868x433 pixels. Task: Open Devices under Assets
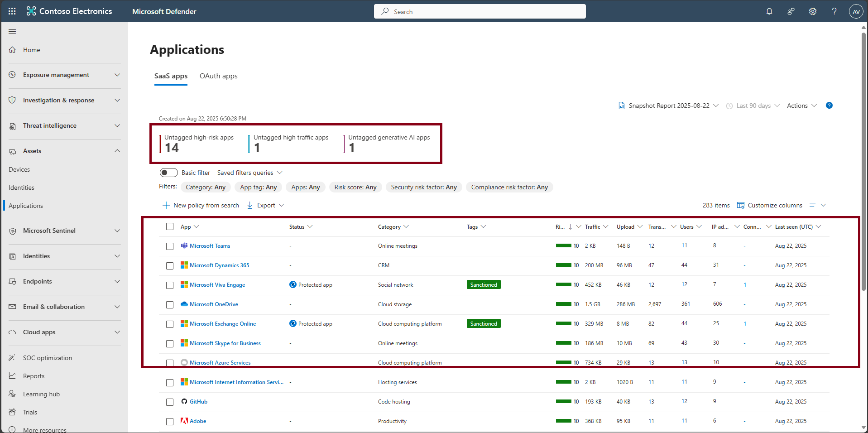pyautogui.click(x=19, y=169)
